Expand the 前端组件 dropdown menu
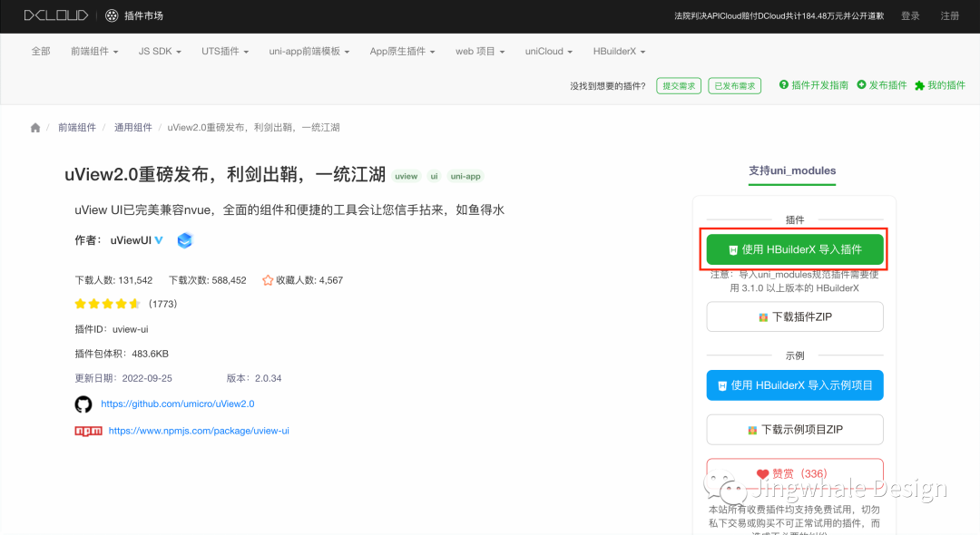 [88, 51]
